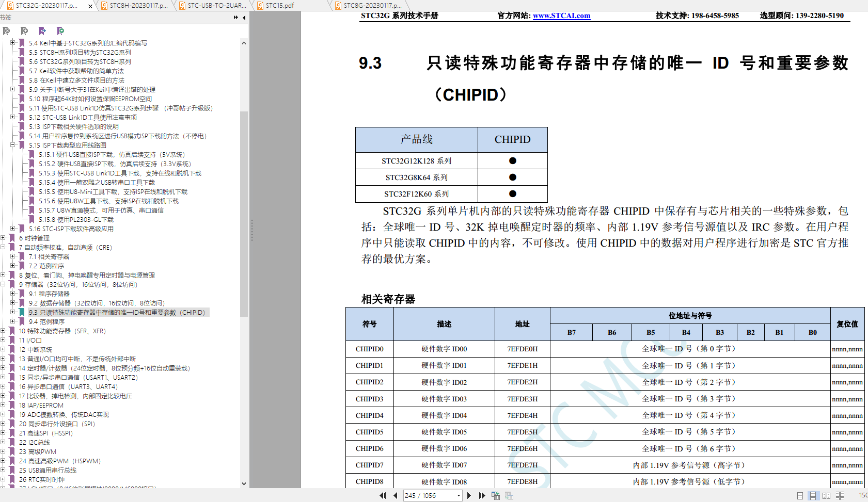The image size is (868, 502).
Task: Expand the 14 定时器/计数器 node
Action: point(3,367)
